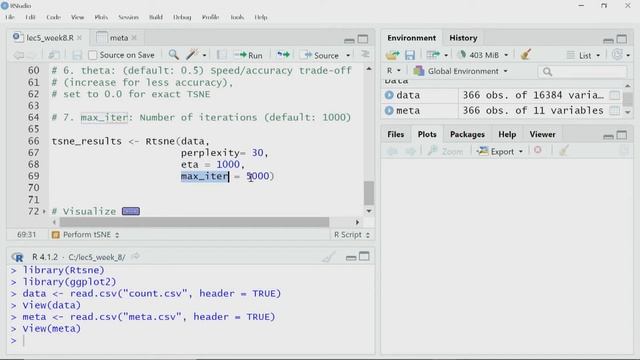
Task: Open the Export plot dropdown
Action: click(x=500, y=151)
